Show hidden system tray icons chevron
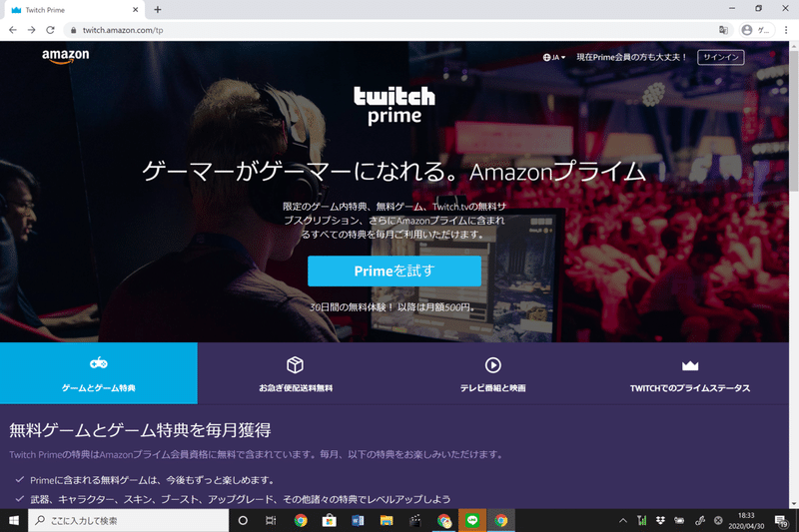The width and height of the screenshot is (799, 532). click(x=622, y=520)
